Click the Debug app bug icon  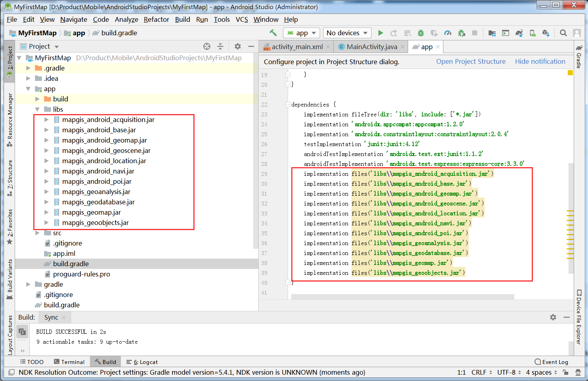coord(421,33)
